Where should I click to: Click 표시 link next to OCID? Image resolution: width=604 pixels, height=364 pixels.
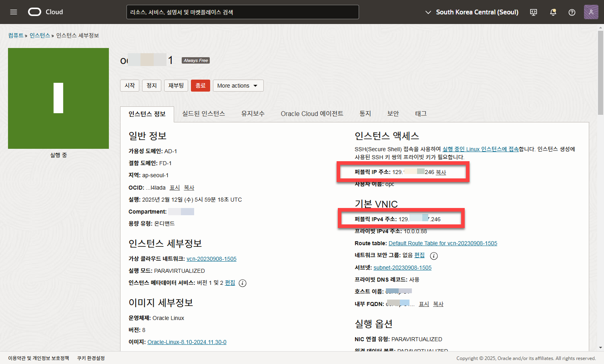coord(175,188)
